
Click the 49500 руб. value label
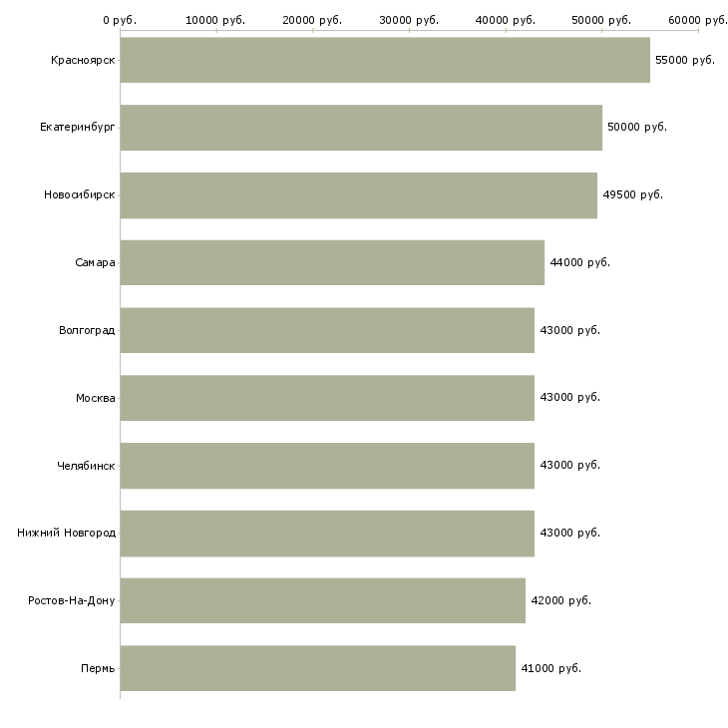click(x=632, y=195)
